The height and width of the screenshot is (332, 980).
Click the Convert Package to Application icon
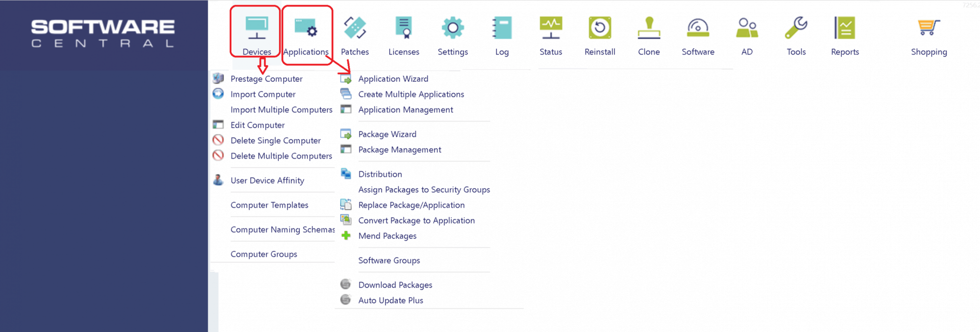pyautogui.click(x=346, y=219)
